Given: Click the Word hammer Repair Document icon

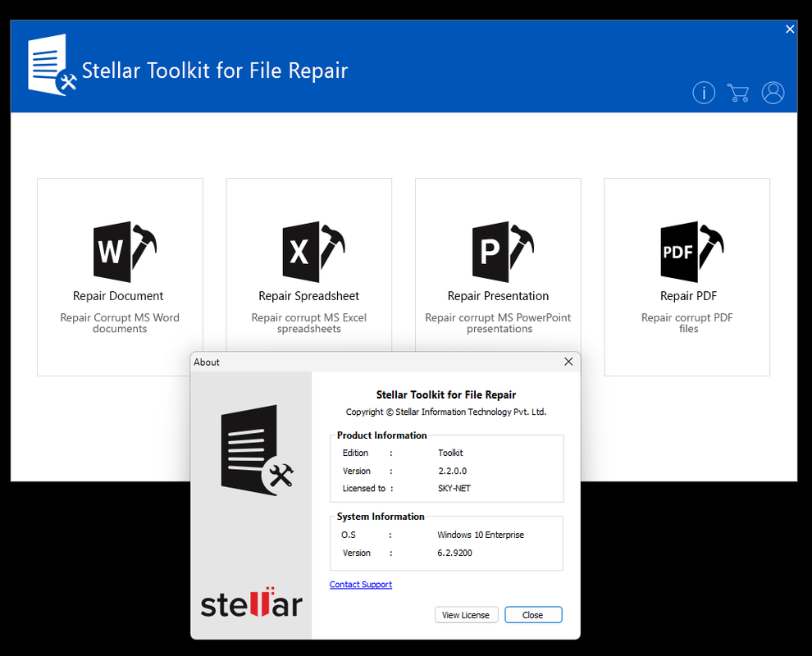Looking at the screenshot, I should click(x=125, y=252).
